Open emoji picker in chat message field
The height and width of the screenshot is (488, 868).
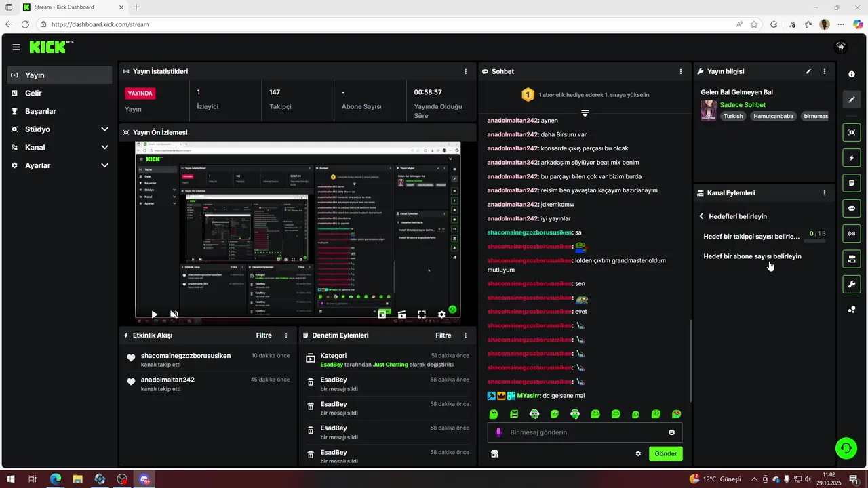(x=672, y=432)
